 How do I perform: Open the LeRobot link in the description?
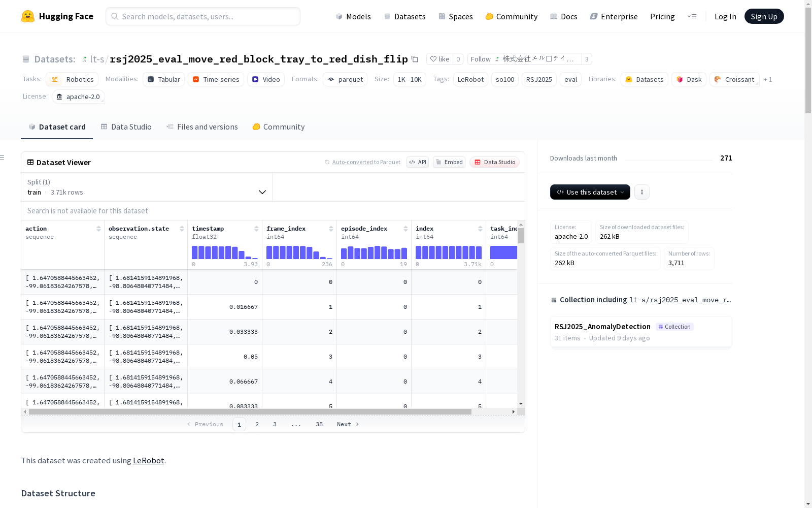[x=148, y=461]
